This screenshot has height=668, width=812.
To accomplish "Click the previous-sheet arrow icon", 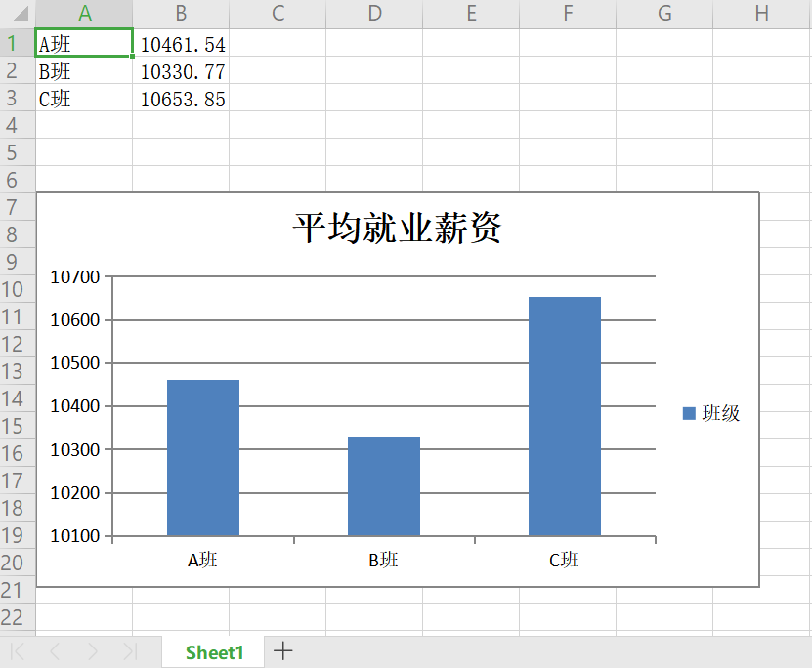I will point(53,650).
